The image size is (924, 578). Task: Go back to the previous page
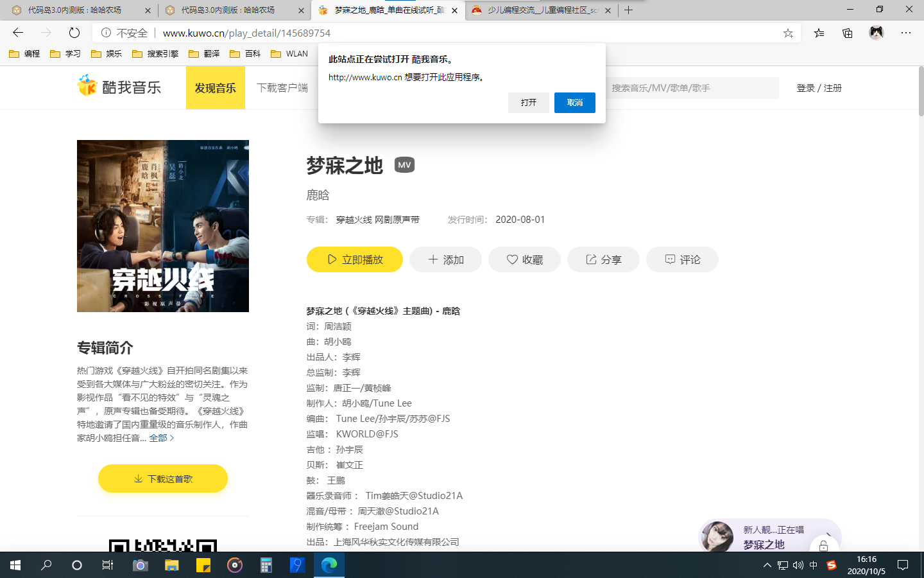click(18, 33)
